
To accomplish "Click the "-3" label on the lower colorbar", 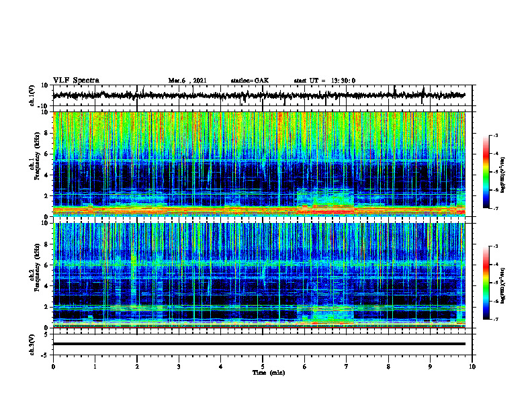I will tap(496, 246).
